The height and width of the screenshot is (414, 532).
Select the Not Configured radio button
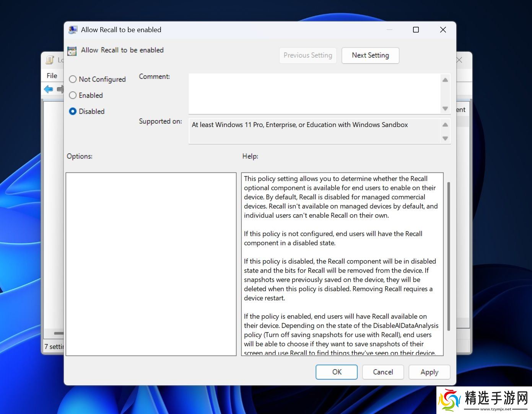coord(73,79)
